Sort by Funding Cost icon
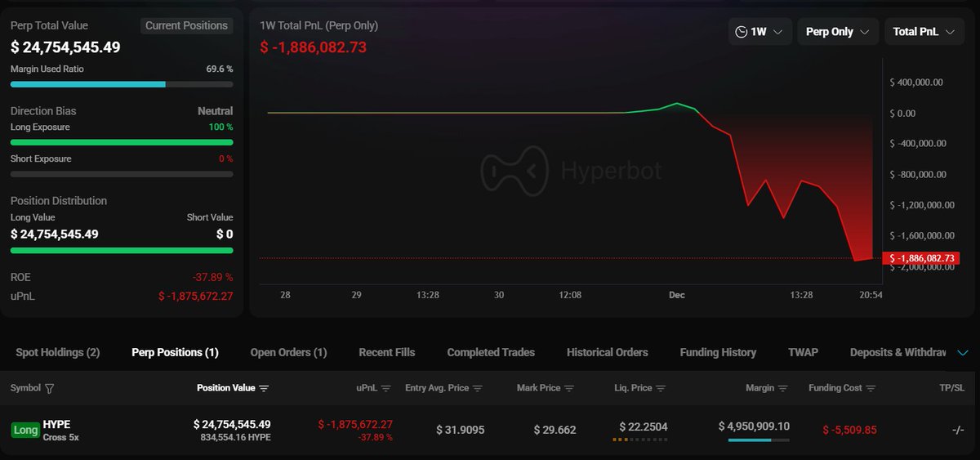The height and width of the screenshot is (460, 980). (x=871, y=388)
